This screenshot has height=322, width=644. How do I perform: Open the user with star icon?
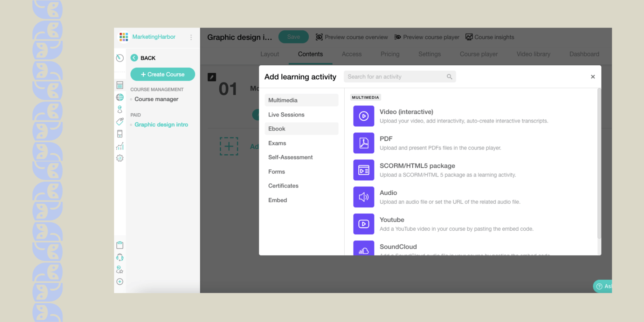[x=120, y=270]
